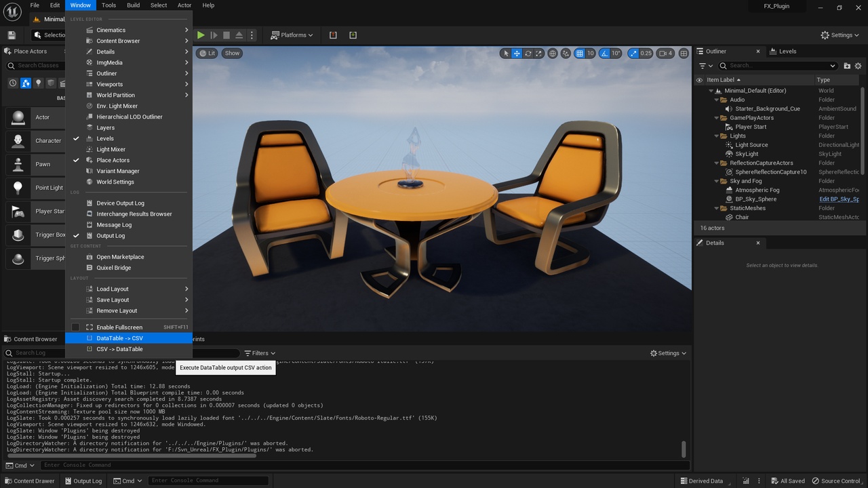Toggle rotation snap angle icon
The height and width of the screenshot is (488, 868).
[604, 54]
